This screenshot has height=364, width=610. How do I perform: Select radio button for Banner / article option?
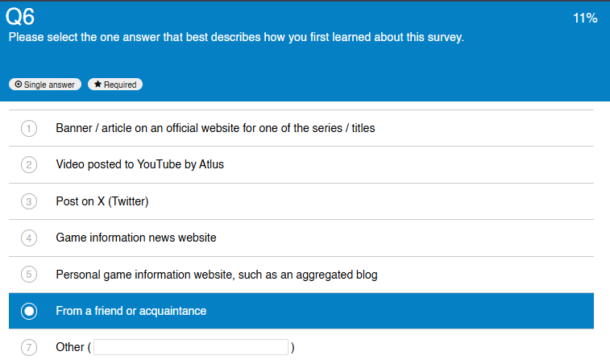(29, 128)
